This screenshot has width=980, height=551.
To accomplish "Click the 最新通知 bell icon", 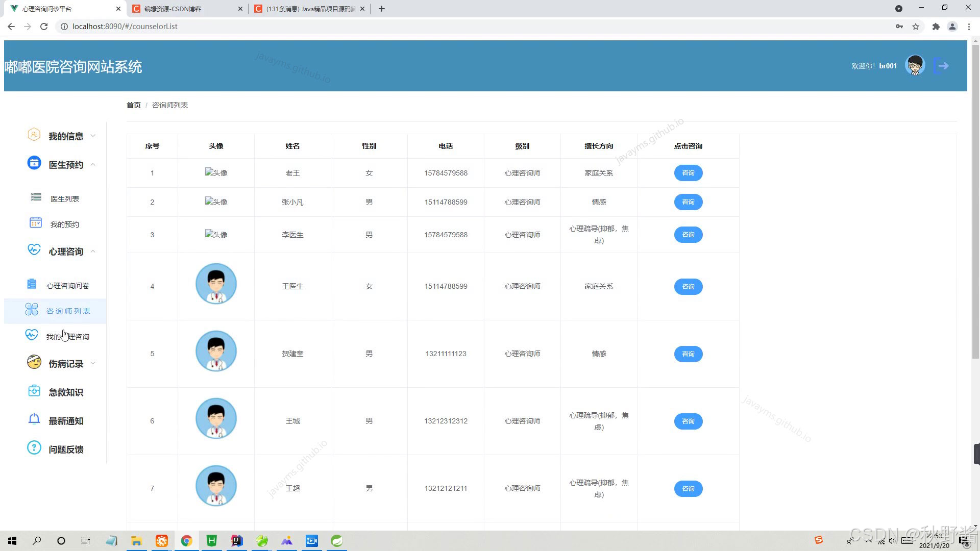I will (34, 420).
